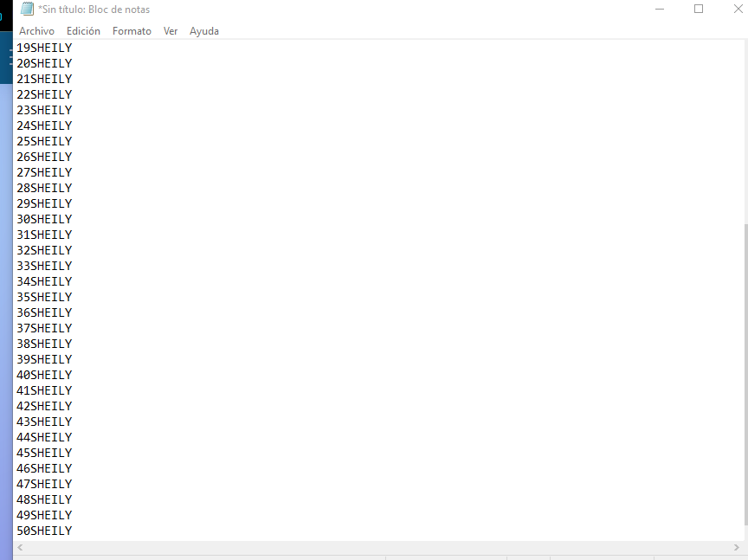Click the line 26SHEILY
Screen dimensions: 748x560
tap(44, 157)
